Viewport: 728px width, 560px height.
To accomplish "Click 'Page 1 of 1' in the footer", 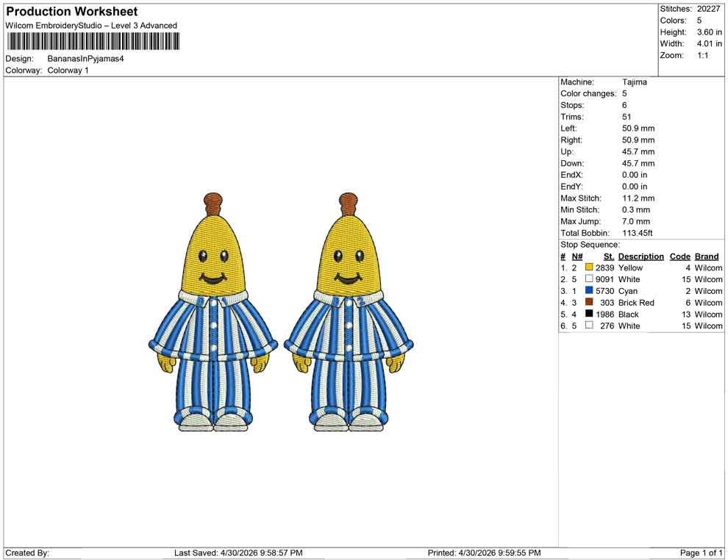I will pyautogui.click(x=701, y=553).
